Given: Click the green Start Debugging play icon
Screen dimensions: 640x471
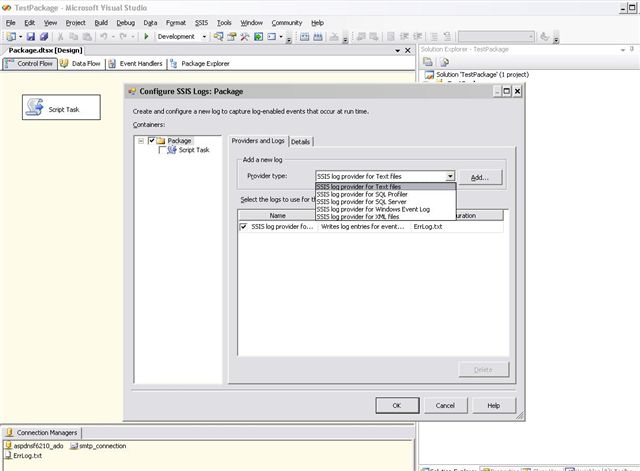Looking at the screenshot, I should 146,36.
